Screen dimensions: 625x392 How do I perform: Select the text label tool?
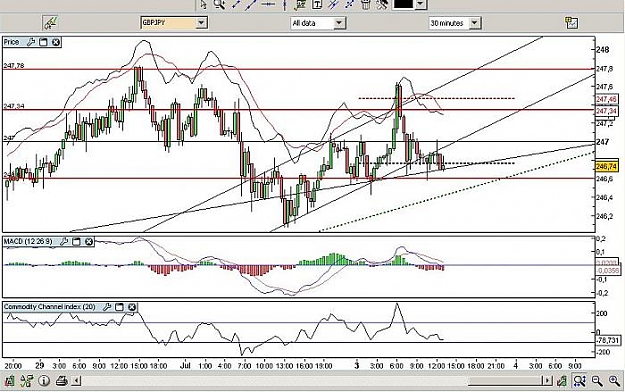317,4
